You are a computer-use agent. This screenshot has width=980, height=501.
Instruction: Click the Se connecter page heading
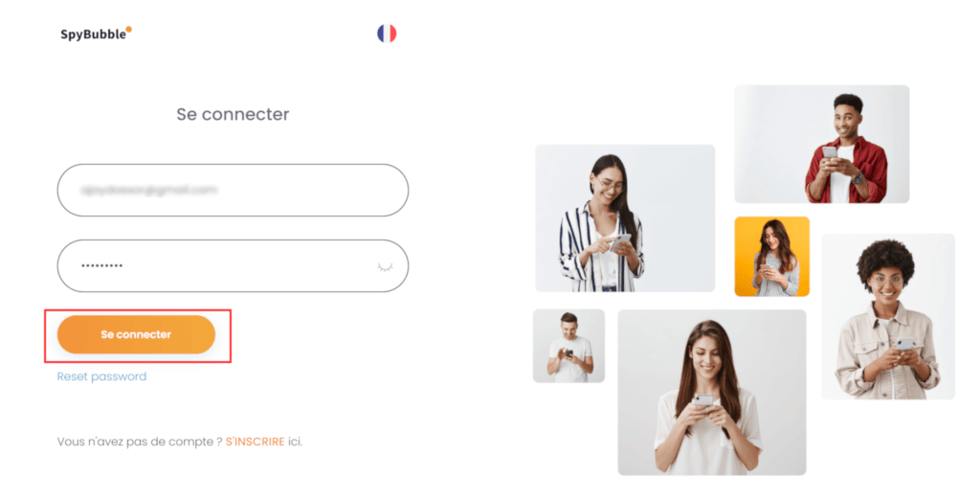coord(233,114)
